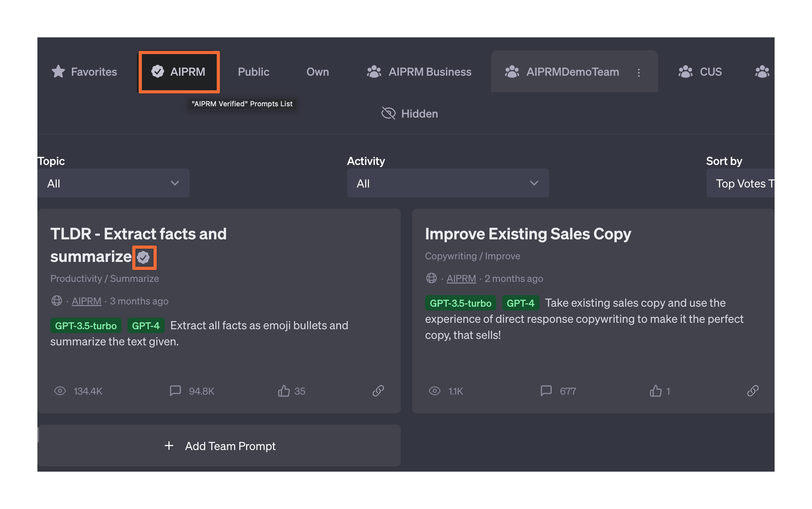The height and width of the screenshot is (509, 812).
Task: Click views eye icon showing 134.4K
Action: click(x=60, y=391)
